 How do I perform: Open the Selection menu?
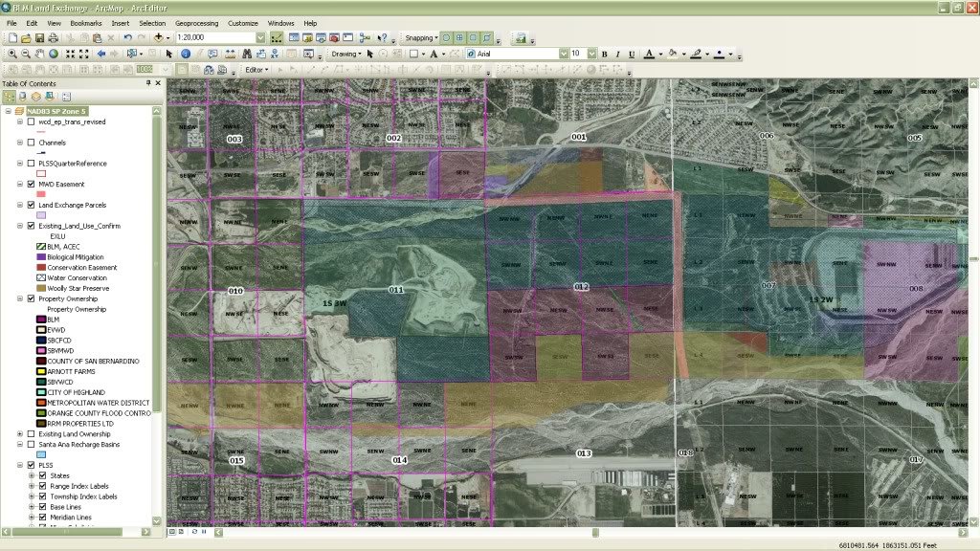tap(152, 23)
